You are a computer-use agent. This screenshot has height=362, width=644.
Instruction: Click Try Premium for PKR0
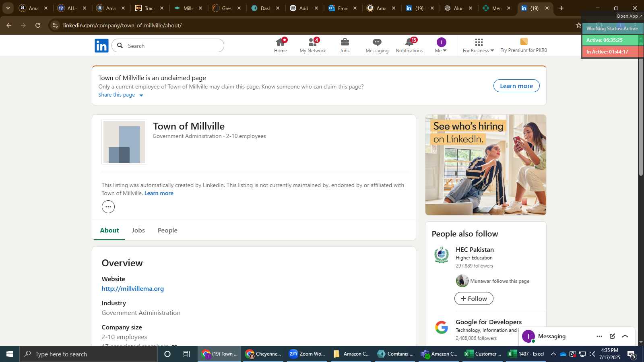pyautogui.click(x=524, y=45)
